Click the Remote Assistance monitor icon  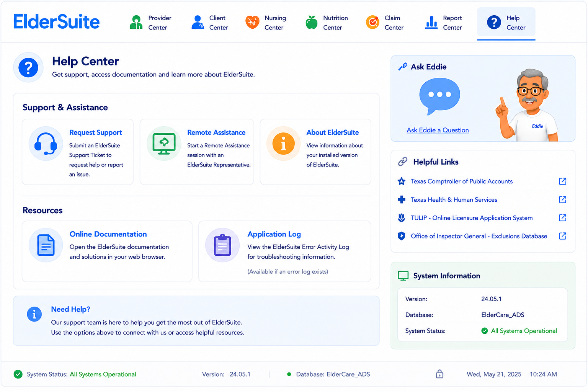pyautogui.click(x=164, y=144)
